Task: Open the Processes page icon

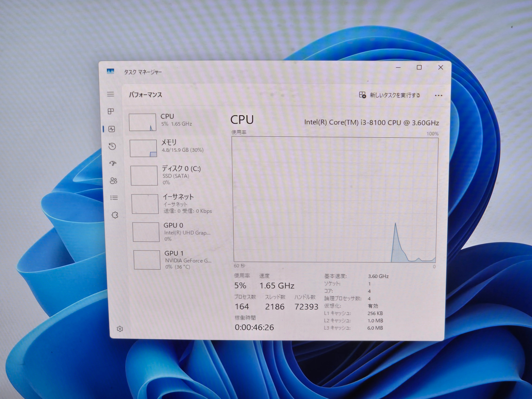Action: pyautogui.click(x=111, y=111)
